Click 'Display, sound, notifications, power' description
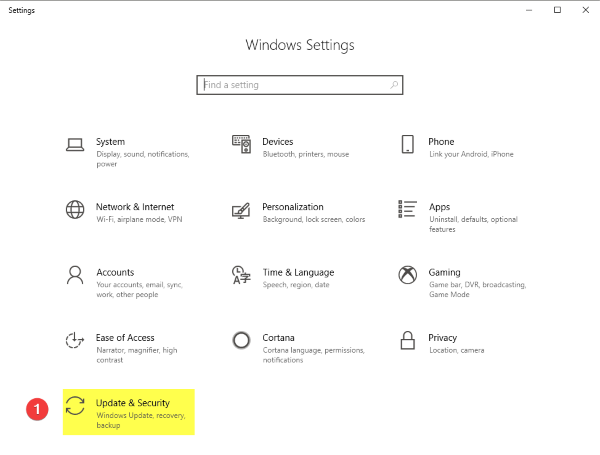Screen dimensions: 600x455 pyautogui.click(x=143, y=159)
